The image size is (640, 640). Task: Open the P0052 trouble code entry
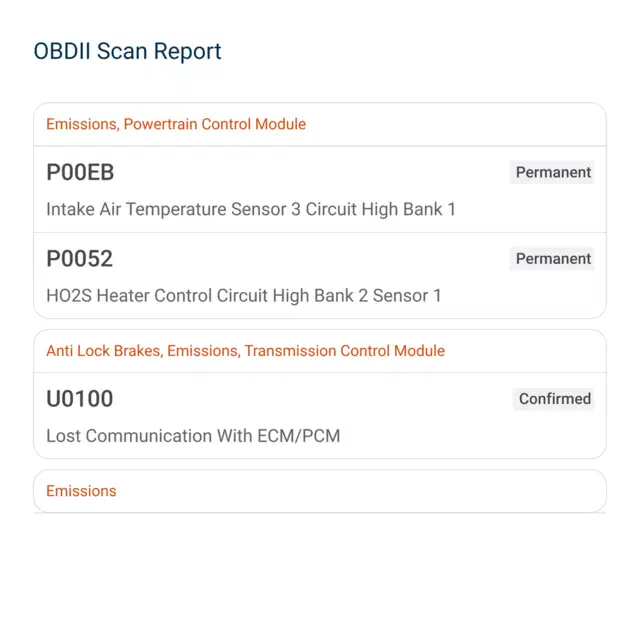[320, 276]
